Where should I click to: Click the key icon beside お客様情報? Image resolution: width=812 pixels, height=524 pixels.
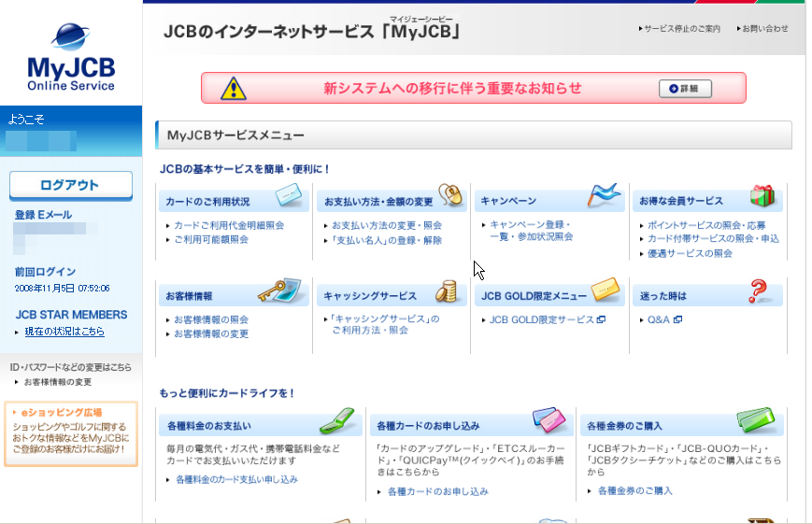click(x=279, y=290)
